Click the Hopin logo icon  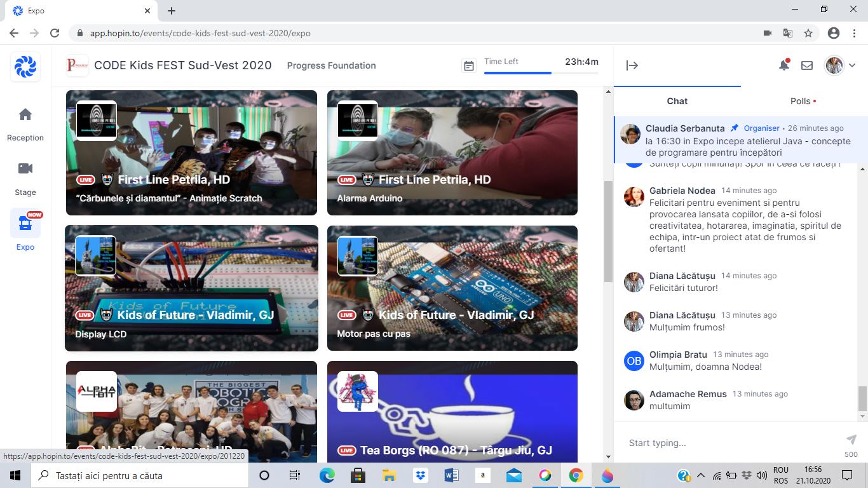click(x=25, y=67)
